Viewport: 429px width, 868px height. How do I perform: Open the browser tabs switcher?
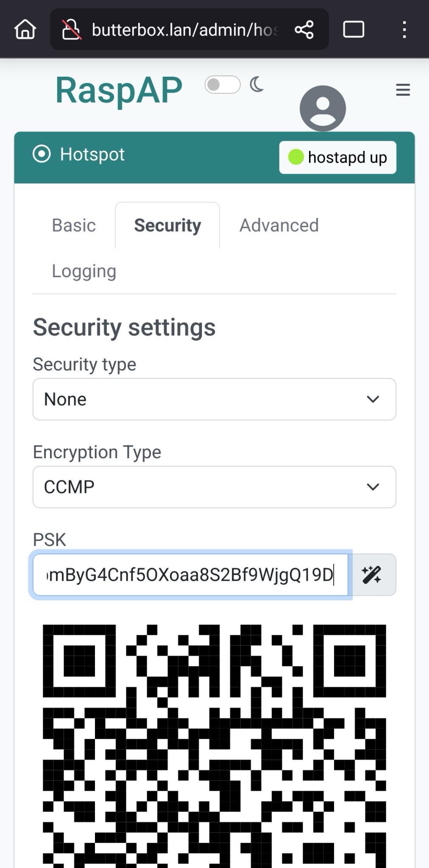click(353, 30)
